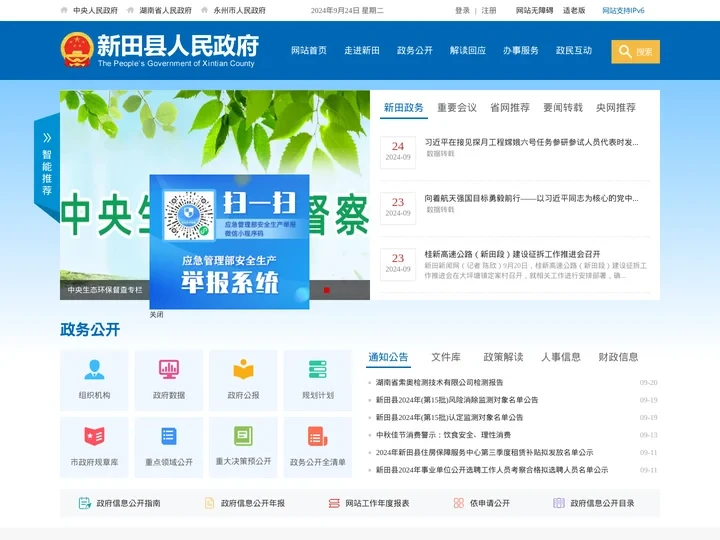Viewport: 720px width, 540px height.
Task: Click the QR code in the popup
Action: pyautogui.click(x=189, y=215)
